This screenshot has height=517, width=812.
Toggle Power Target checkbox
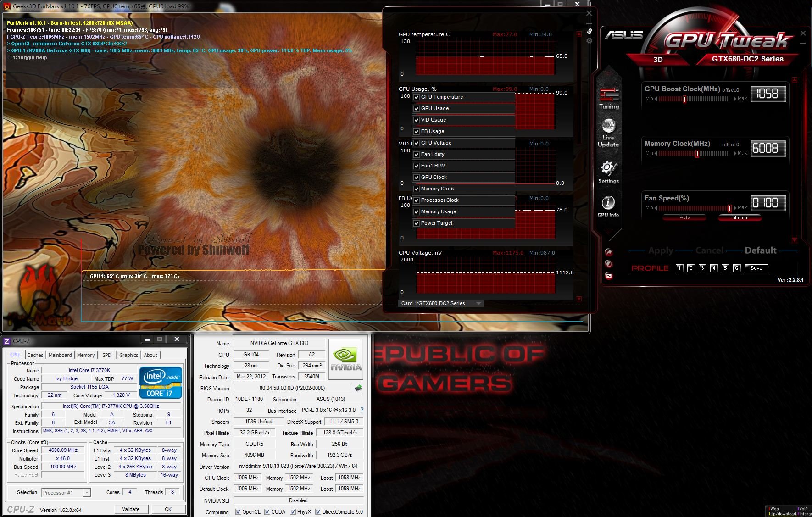click(417, 223)
